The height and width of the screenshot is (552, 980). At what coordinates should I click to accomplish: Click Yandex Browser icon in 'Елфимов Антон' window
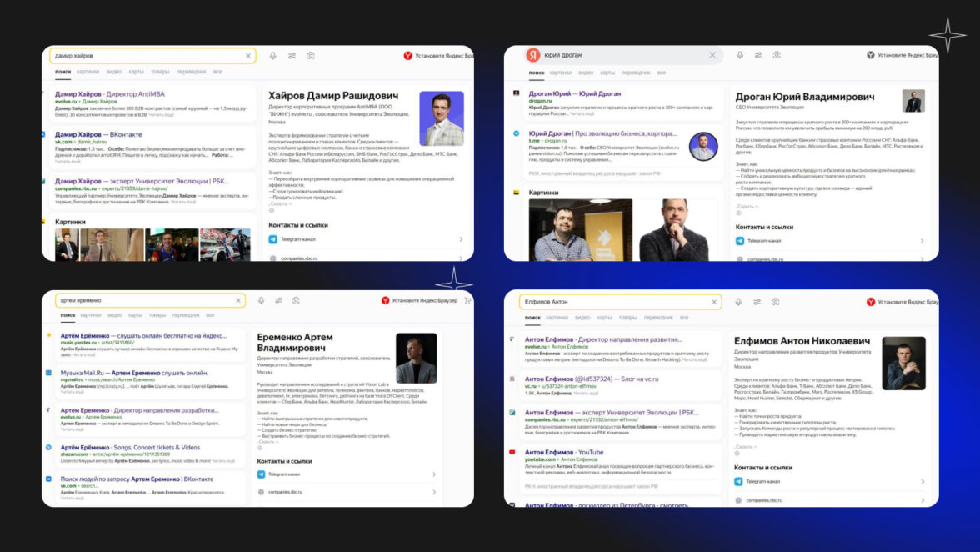tap(871, 302)
